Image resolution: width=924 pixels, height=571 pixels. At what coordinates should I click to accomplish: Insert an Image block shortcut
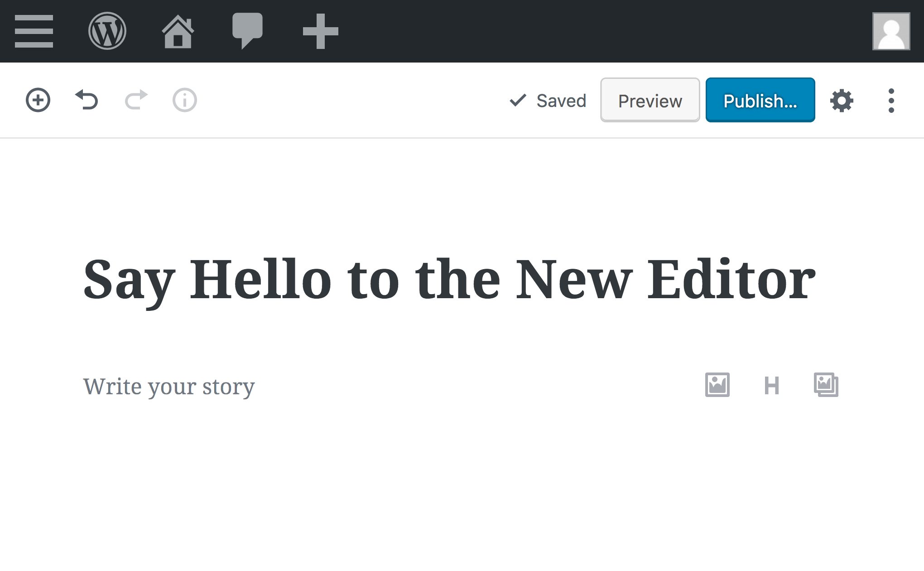tap(717, 385)
